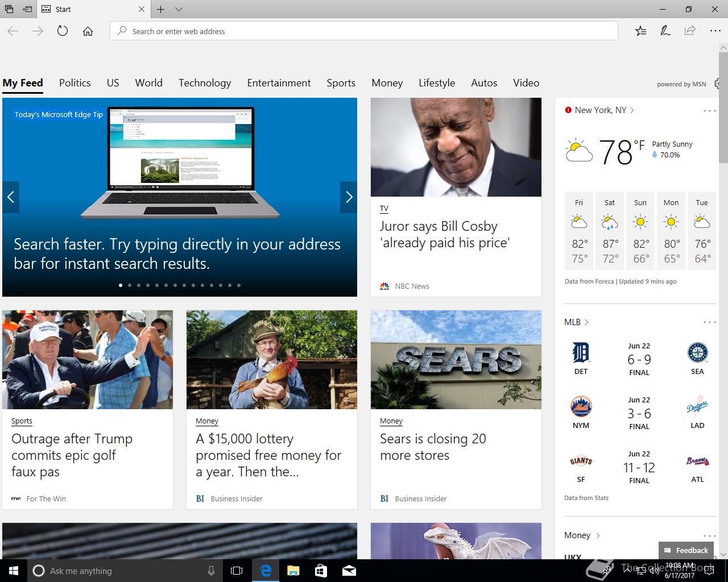This screenshot has width=728, height=582.
Task: Open the US news tab
Action: [113, 83]
